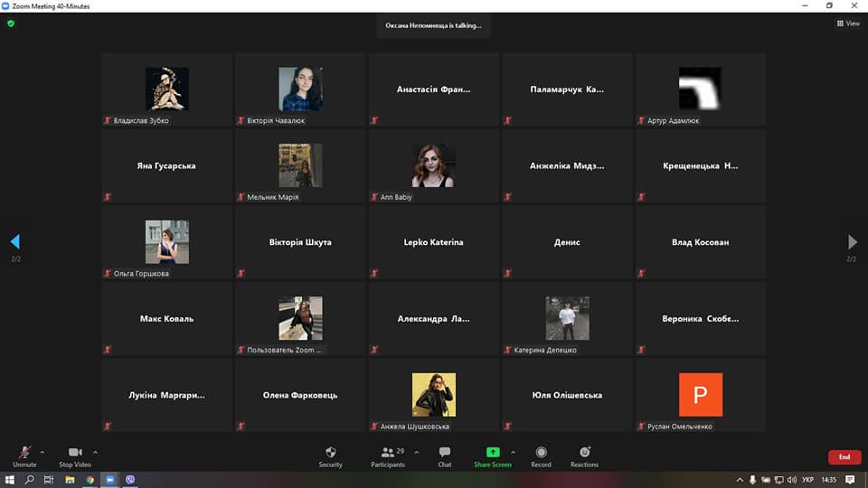The image size is (868, 488).
Task: Go to previous gallery page with left arrow
Action: (14, 242)
